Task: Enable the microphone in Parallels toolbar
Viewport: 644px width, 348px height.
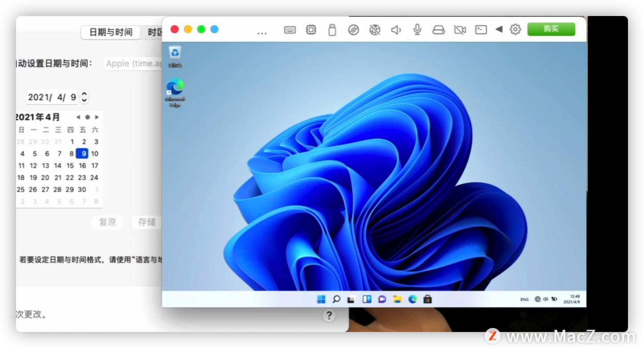Action: (x=417, y=29)
